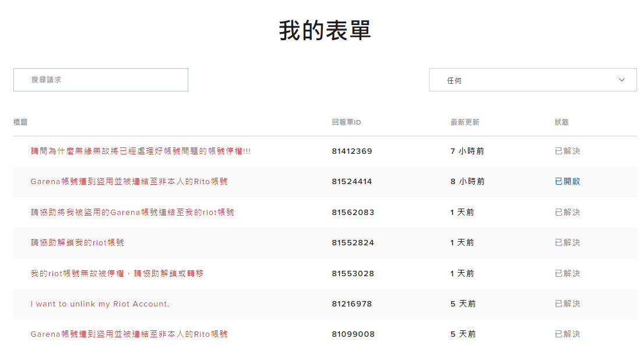This screenshot has width=644, height=356.
Task: Open ticket 我的riot帳號無故被停權，請協助解鎖或轉移
Action: (x=117, y=273)
